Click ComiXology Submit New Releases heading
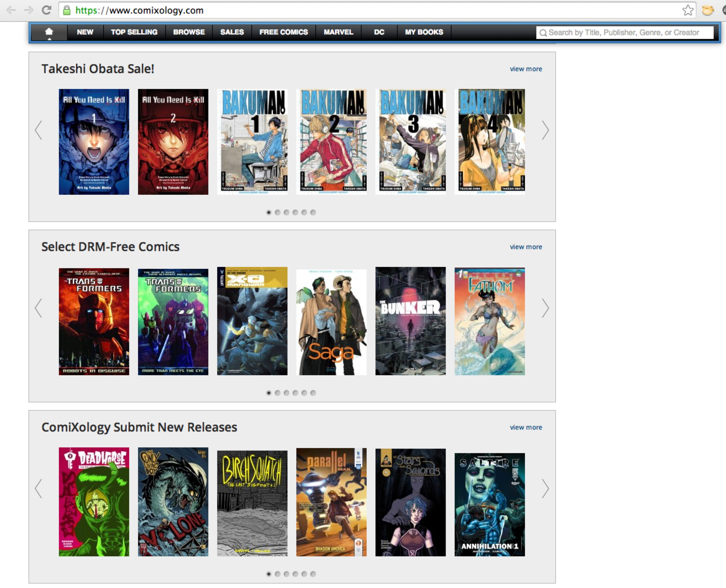This screenshot has height=588, width=726. [139, 427]
